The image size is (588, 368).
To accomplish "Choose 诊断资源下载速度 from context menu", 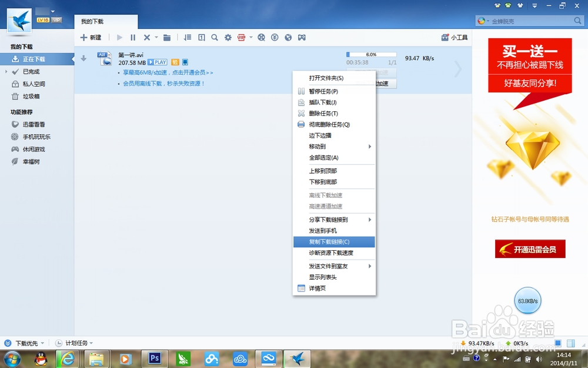I will tap(334, 253).
